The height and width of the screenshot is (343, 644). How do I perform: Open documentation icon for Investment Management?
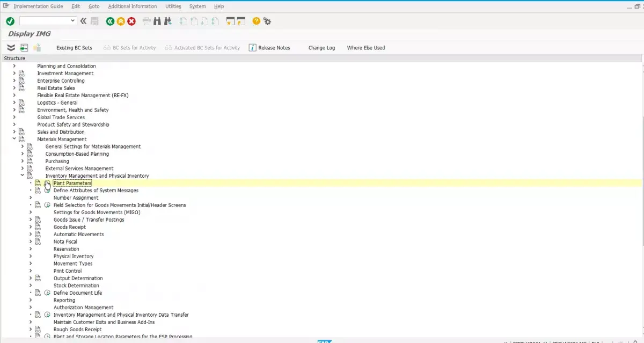(21, 74)
